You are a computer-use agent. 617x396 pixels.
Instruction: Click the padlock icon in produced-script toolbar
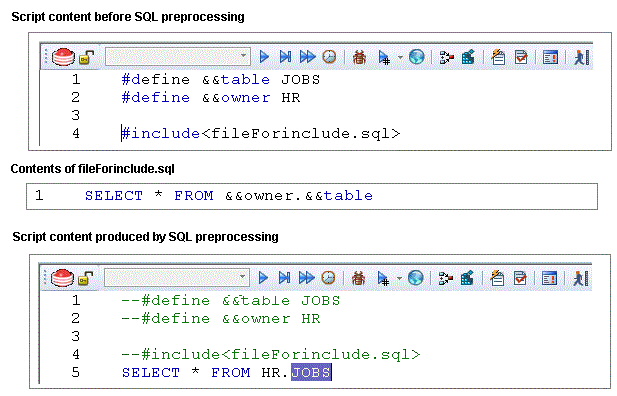click(x=85, y=279)
